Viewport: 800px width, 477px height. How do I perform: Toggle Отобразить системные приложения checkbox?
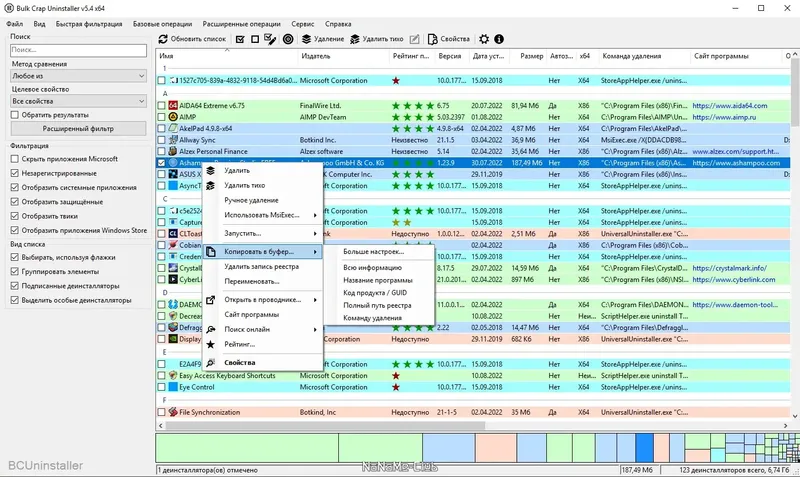click(x=15, y=187)
